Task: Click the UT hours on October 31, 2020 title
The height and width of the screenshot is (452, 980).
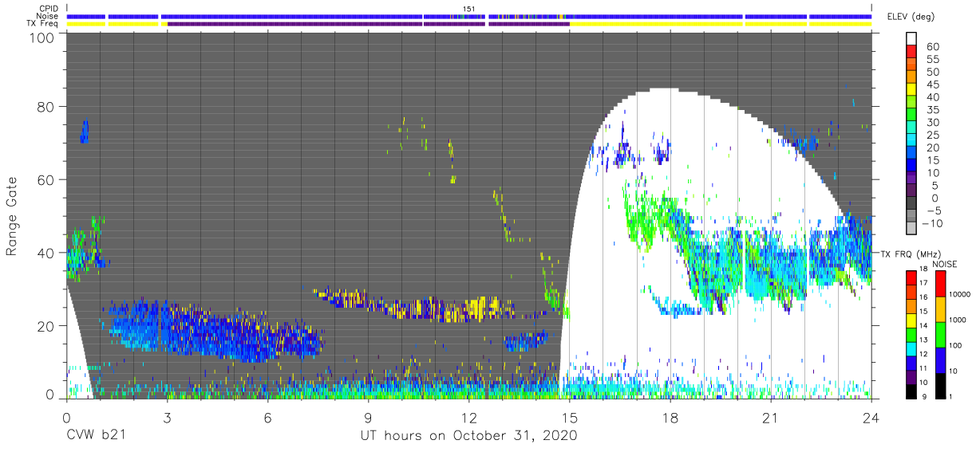Action: click(x=469, y=436)
